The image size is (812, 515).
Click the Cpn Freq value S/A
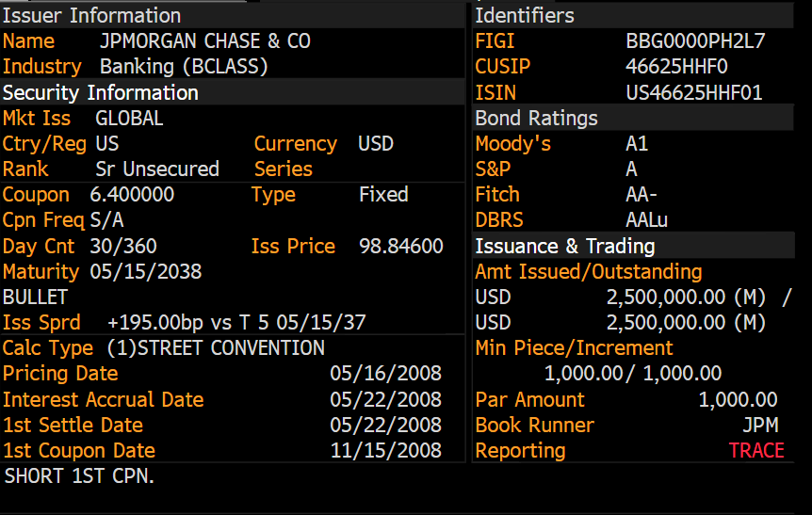pos(106,220)
